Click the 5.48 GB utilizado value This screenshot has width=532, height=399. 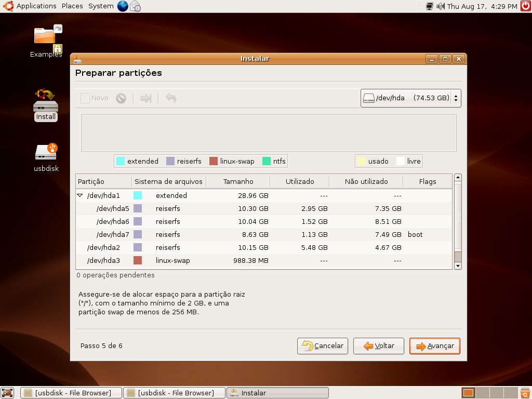tap(314, 247)
